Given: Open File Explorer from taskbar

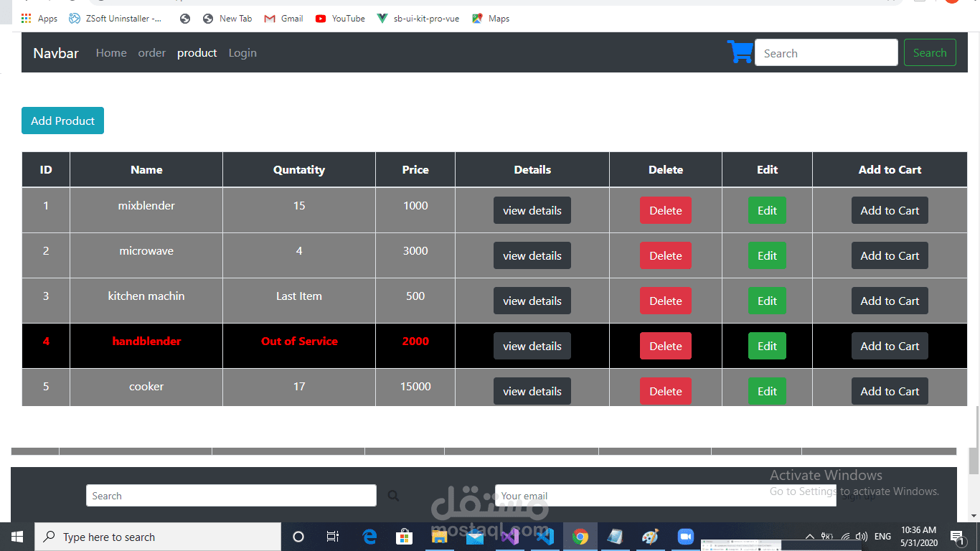Looking at the screenshot, I should coord(440,537).
